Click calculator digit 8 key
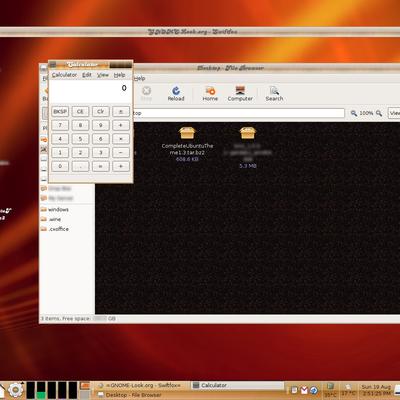 pyautogui.click(x=80, y=125)
